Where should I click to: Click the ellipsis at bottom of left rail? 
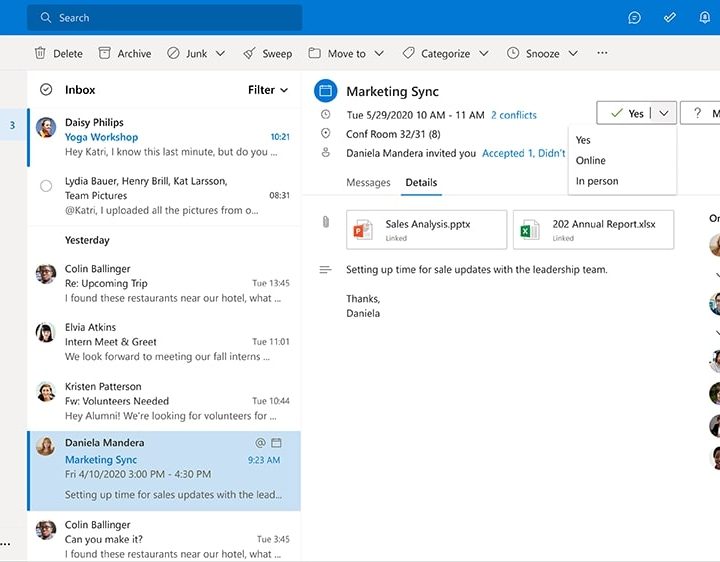point(5,545)
